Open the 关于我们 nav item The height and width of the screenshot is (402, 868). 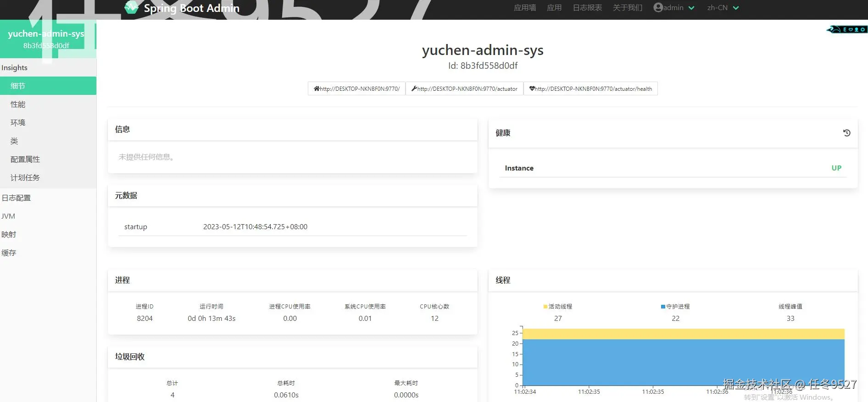pos(628,7)
